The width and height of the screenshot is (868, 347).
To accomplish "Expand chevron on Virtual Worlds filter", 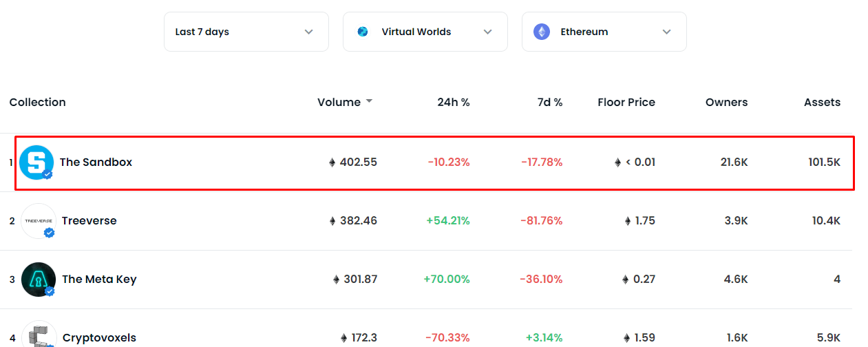I will point(487,32).
